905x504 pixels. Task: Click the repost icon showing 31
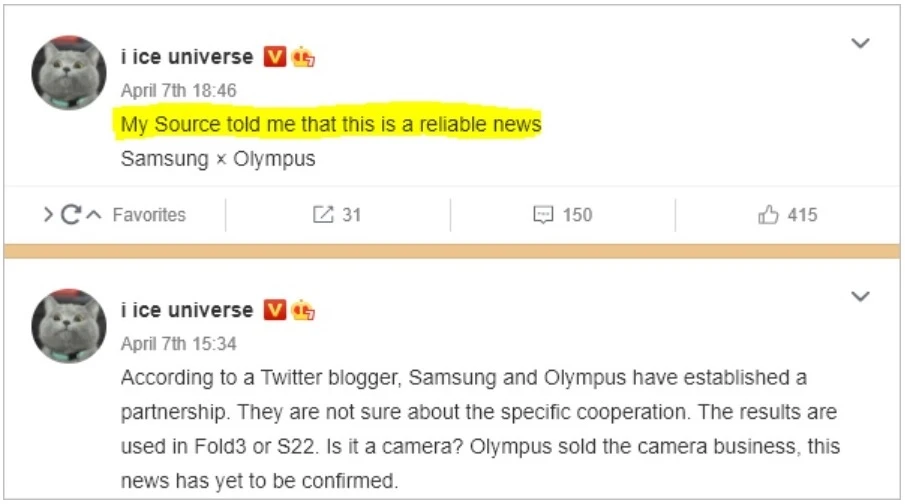[x=323, y=215]
